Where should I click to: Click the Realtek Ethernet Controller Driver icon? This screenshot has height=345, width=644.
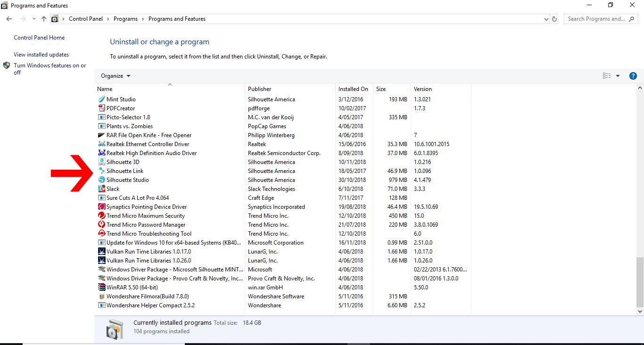pos(101,144)
